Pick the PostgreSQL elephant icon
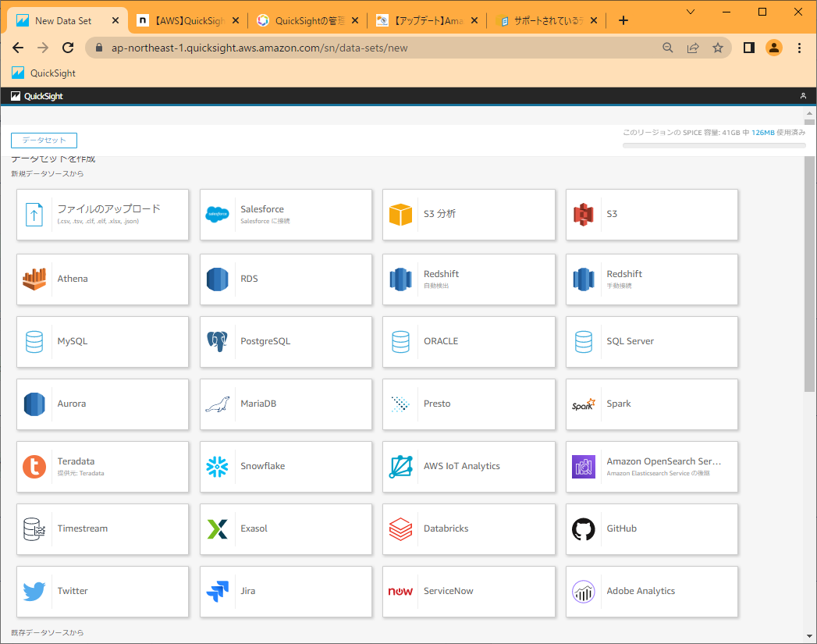817x644 pixels. [x=217, y=342]
